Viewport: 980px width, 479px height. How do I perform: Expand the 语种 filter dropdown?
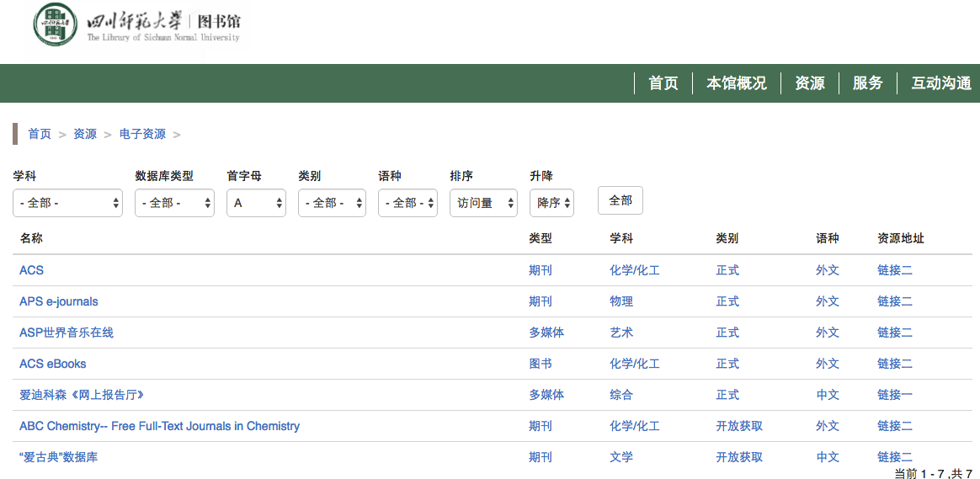407,203
